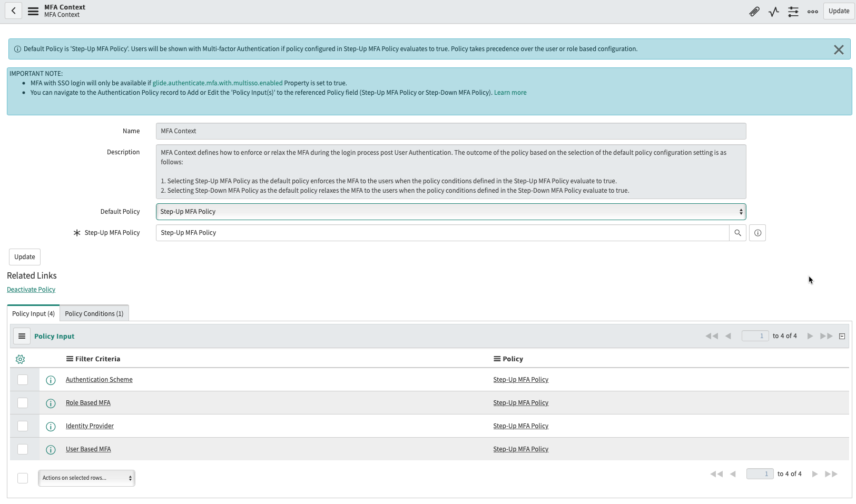Go to first page in top pagination
Screen dimensions: 856x504
tap(712, 336)
